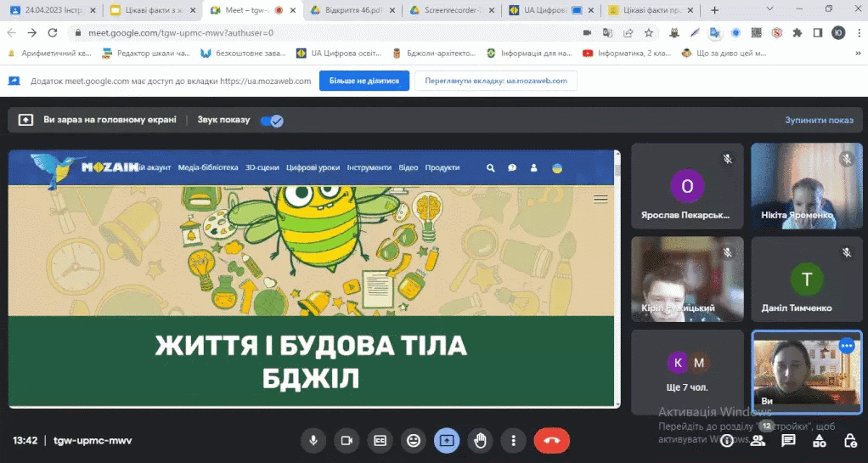Open 3D-сцени menu

[262, 167]
